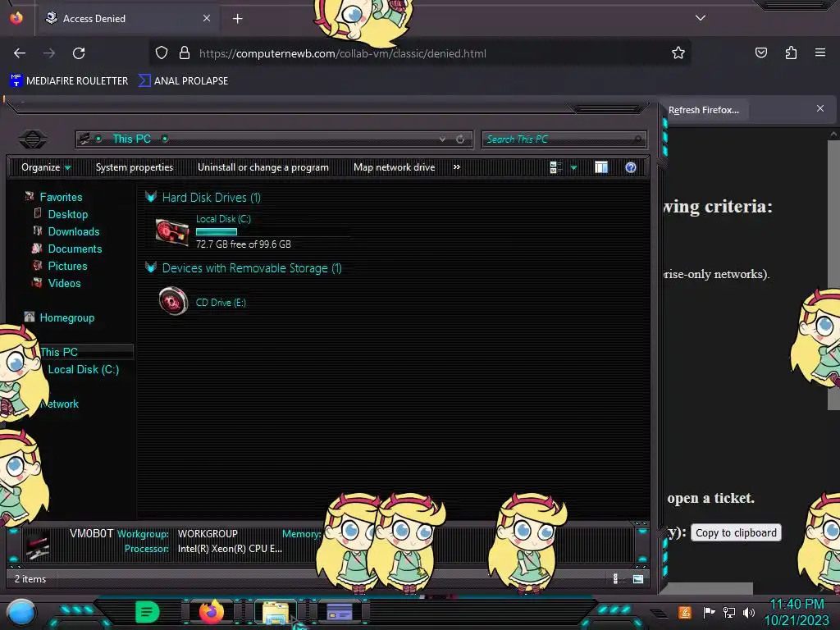
Task: Open the Organize menu
Action: tap(46, 167)
